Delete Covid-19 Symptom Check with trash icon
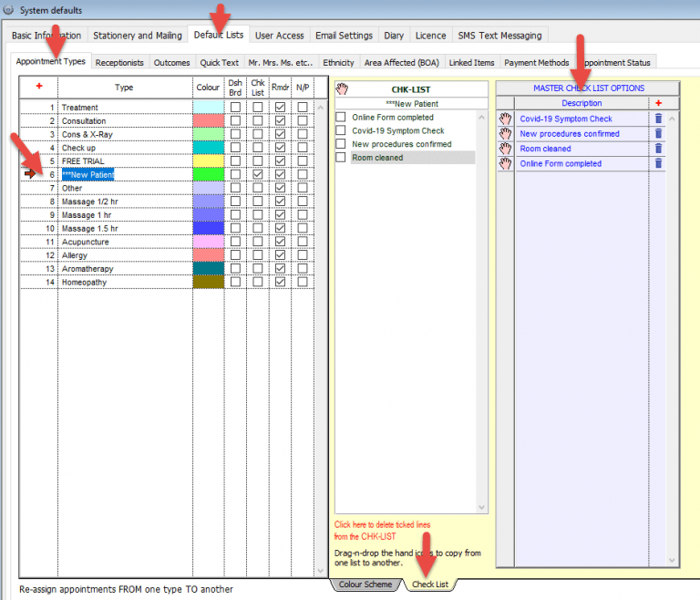The width and height of the screenshot is (700, 600). 658,119
